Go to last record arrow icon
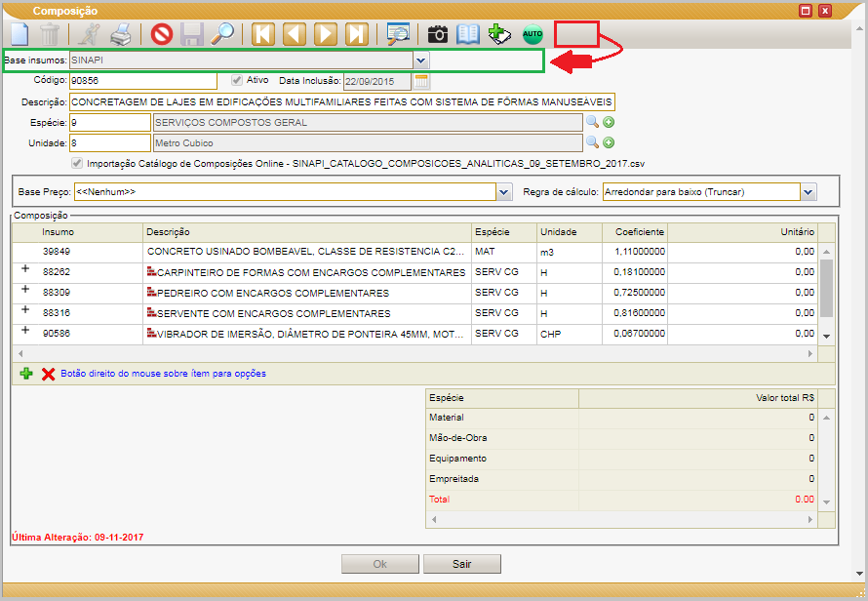The height and width of the screenshot is (601, 868). tap(357, 34)
